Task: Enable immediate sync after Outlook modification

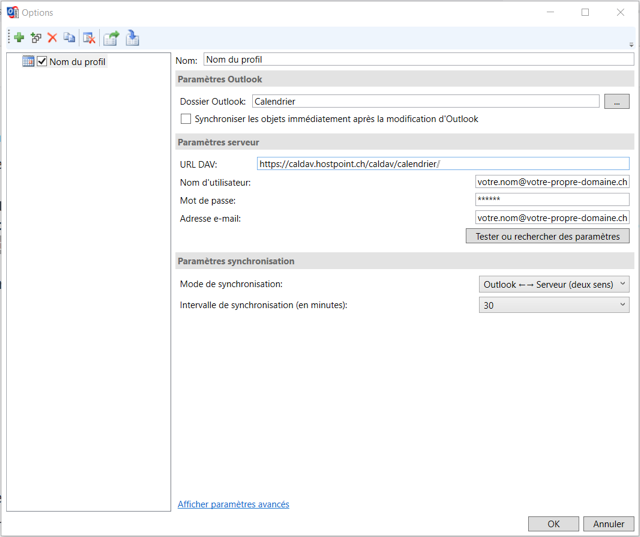Action: 186,119
